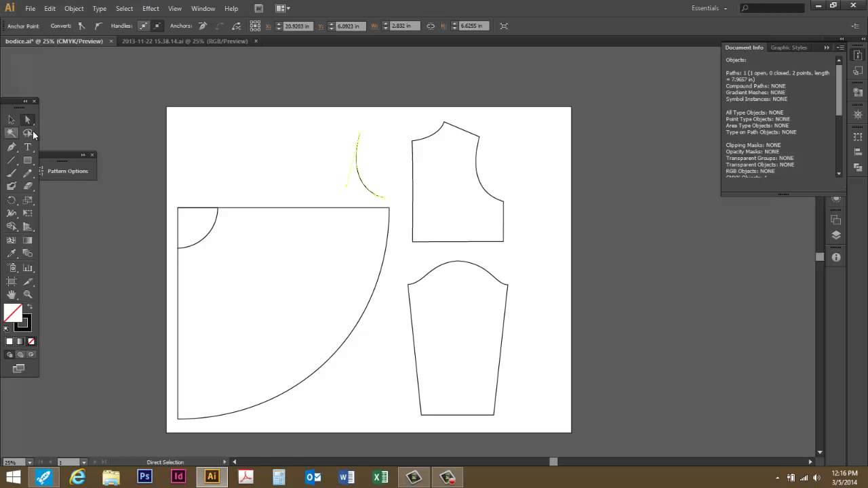
Task: Expand the hidden panel tabs chevrons
Action: (x=827, y=47)
